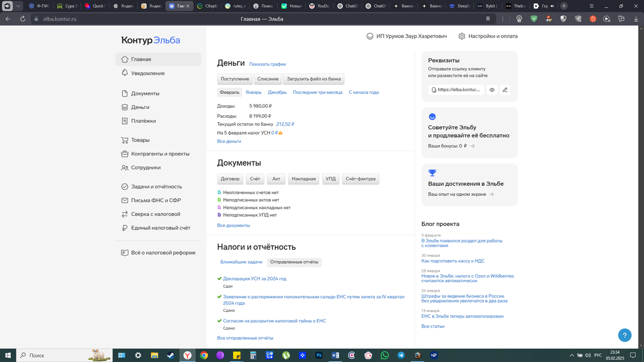Create a new Акт document
The height and width of the screenshot is (362, 644).
coord(276,179)
